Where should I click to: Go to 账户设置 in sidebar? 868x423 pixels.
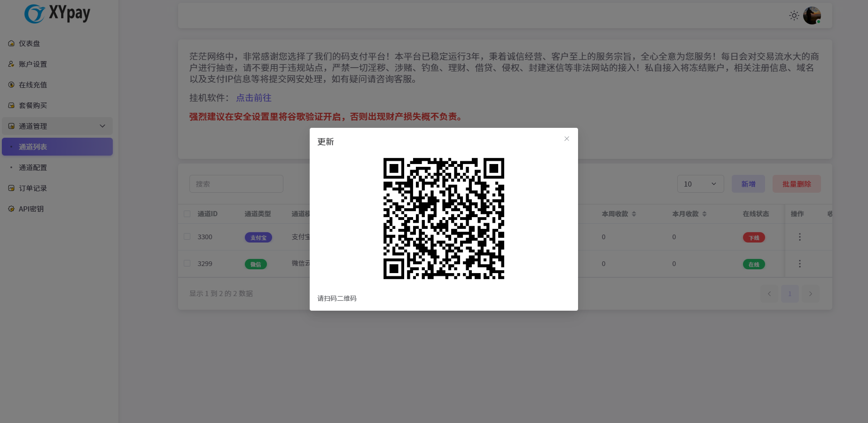(x=32, y=64)
